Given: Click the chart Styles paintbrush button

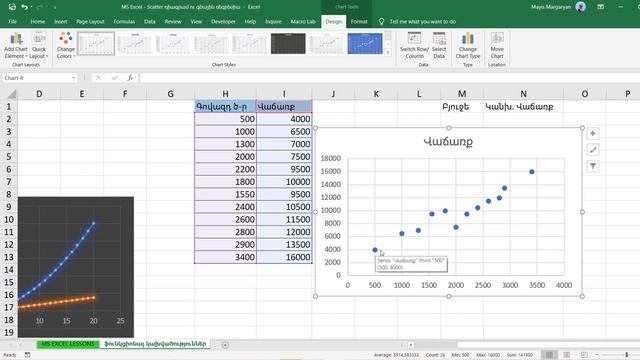Looking at the screenshot, I should pyautogui.click(x=593, y=150).
